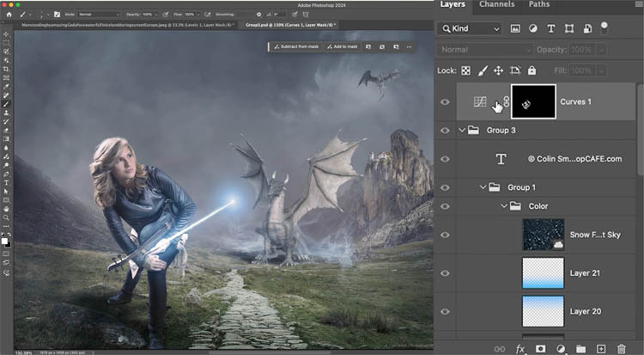Hide Layer 20 visibility eye
The width and height of the screenshot is (644, 355).
click(x=445, y=311)
